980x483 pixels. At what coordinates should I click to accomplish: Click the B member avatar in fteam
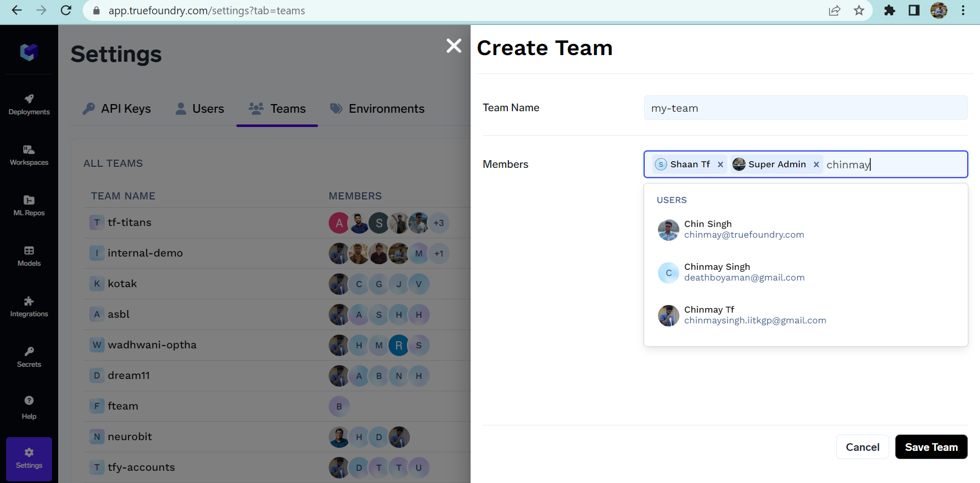point(339,406)
